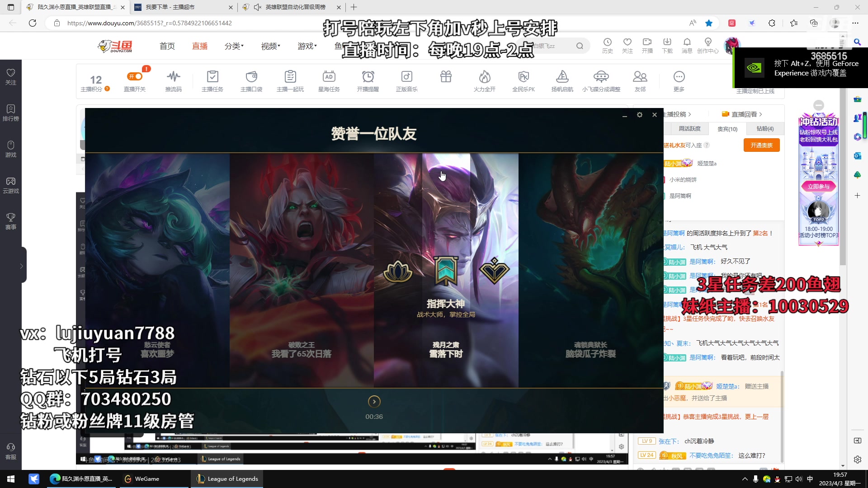Open 关注 heart icon in Douyu header
The image size is (868, 488).
(627, 42)
